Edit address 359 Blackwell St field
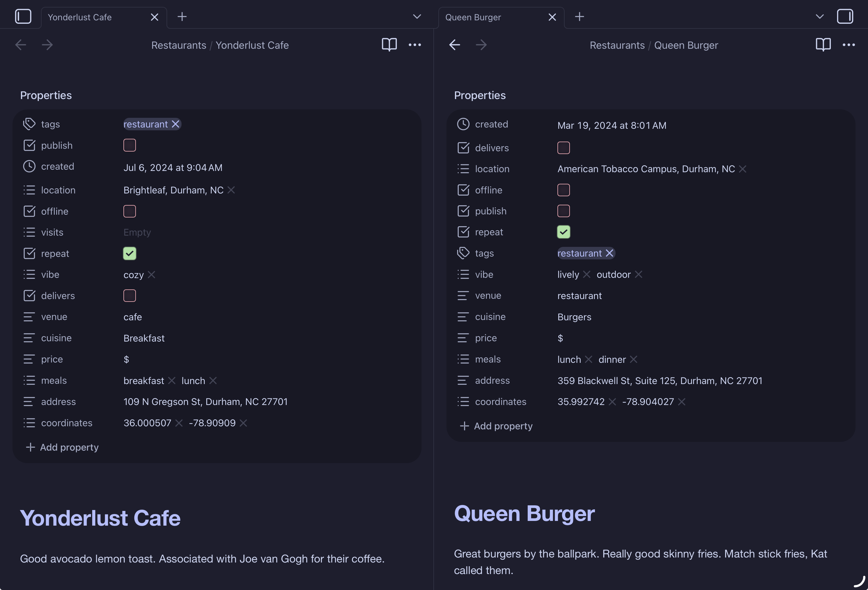This screenshot has width=868, height=590. coord(660,381)
